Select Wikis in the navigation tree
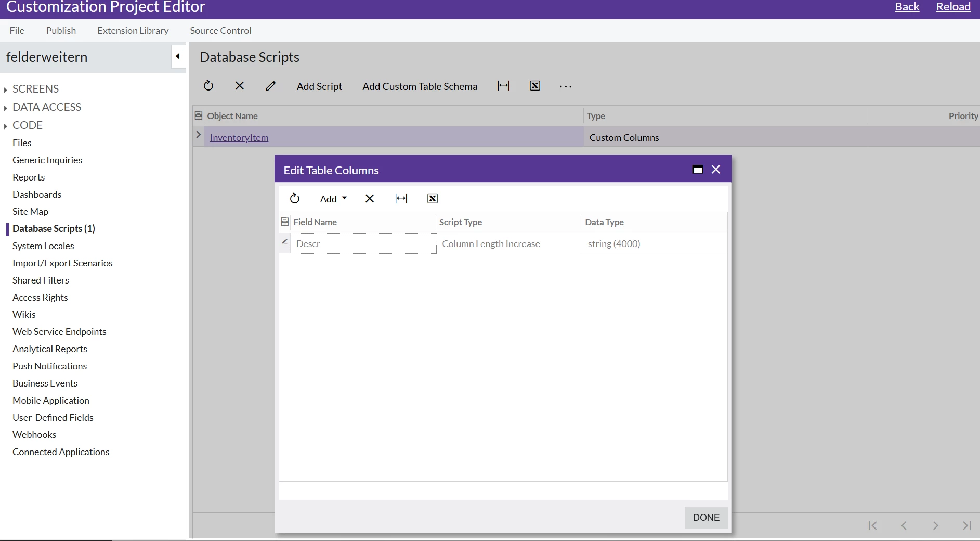 tap(24, 315)
